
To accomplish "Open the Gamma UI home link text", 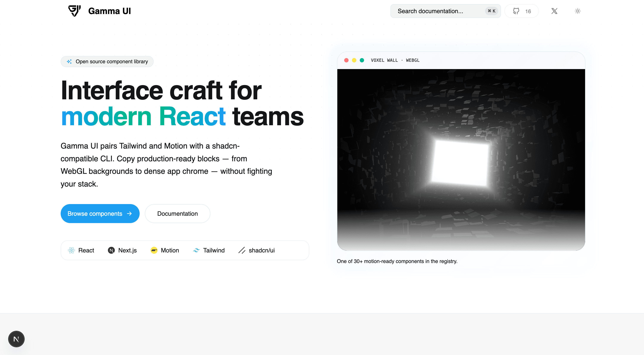I will [x=109, y=11].
